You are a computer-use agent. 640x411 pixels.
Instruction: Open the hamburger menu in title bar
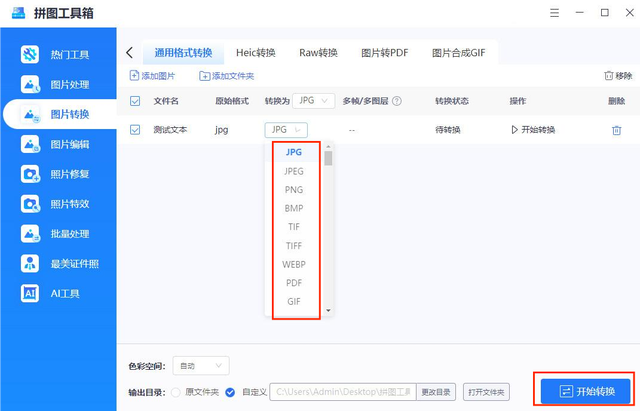pyautogui.click(x=554, y=13)
